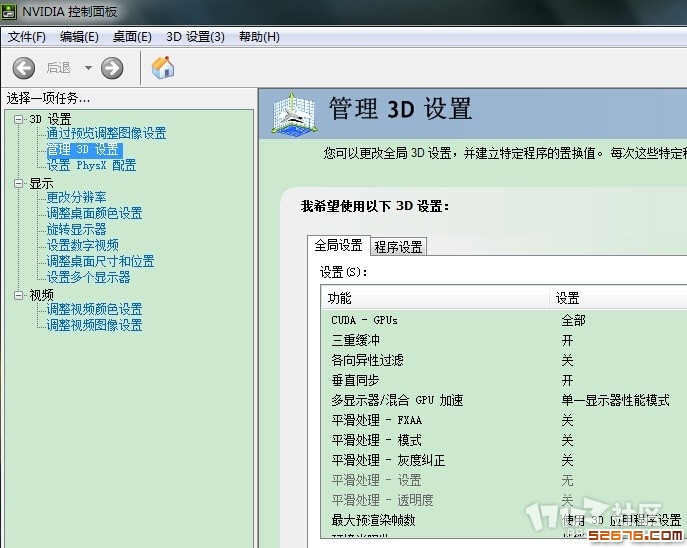Open 设置数字视频 link

[x=83, y=245]
